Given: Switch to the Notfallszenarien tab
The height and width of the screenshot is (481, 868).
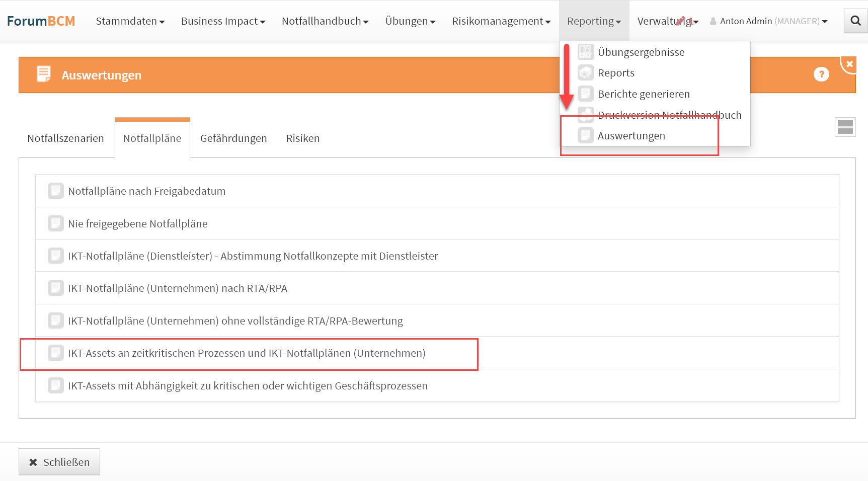Looking at the screenshot, I should [x=65, y=138].
